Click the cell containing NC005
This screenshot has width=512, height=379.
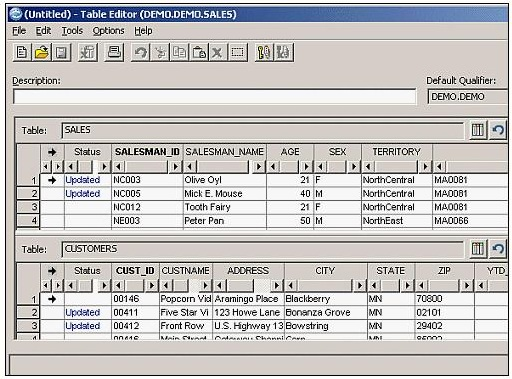(147, 194)
